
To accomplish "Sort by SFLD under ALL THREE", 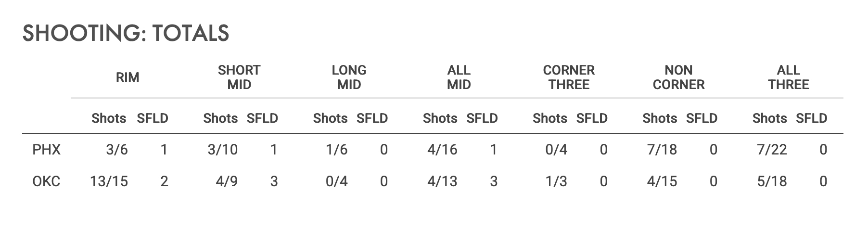I will (811, 118).
